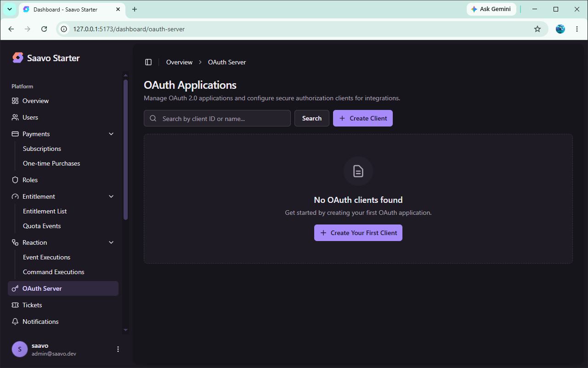Collapse the Entitlement section chevron

[x=111, y=196]
